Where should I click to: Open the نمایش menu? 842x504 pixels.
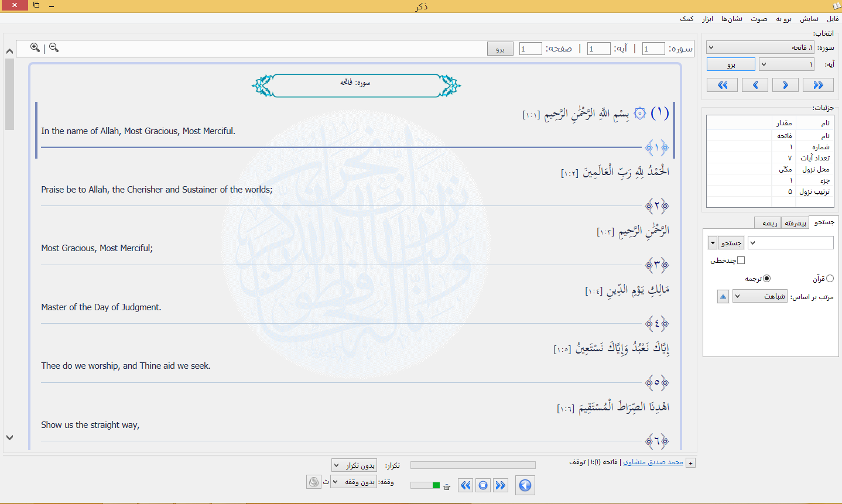pyautogui.click(x=809, y=19)
